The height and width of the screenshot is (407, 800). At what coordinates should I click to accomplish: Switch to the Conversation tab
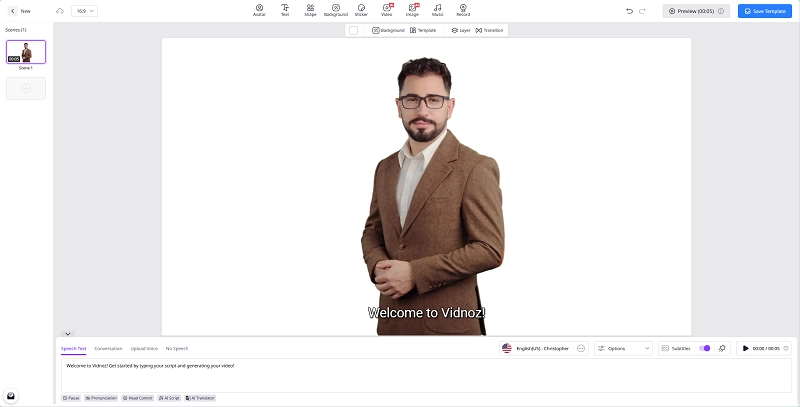108,348
